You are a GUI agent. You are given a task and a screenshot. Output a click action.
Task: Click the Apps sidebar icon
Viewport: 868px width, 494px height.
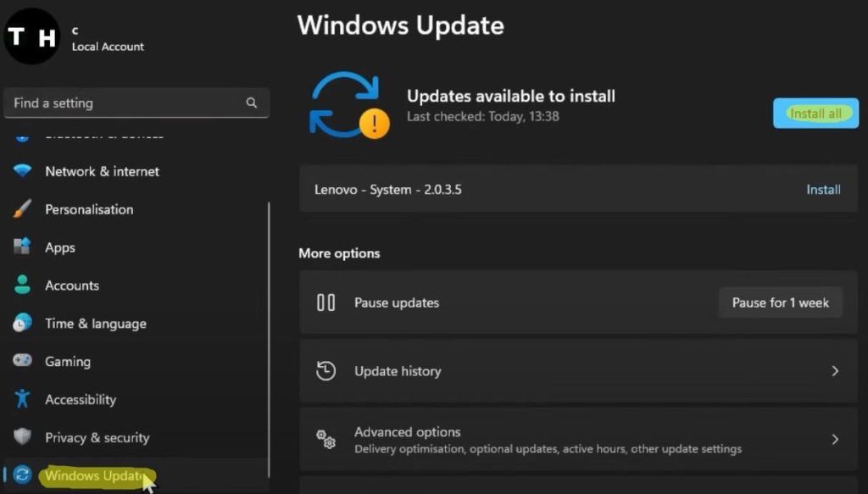click(22, 247)
